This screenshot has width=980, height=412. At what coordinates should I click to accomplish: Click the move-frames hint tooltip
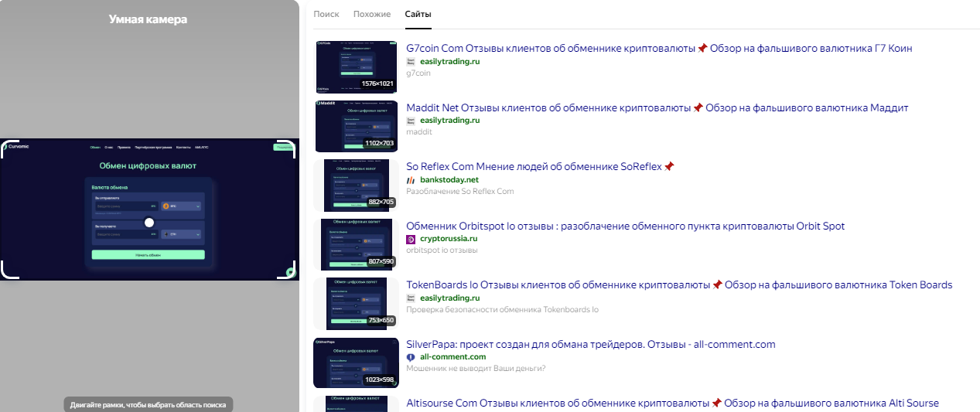coord(149,405)
